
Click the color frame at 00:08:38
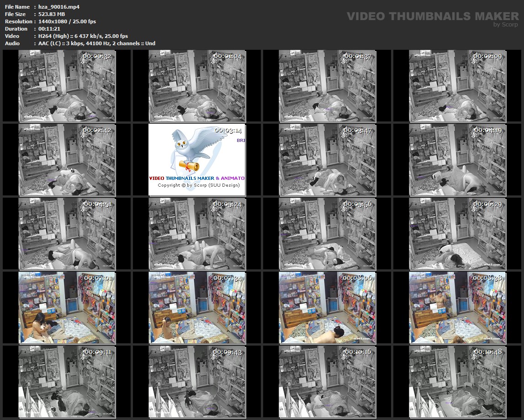point(458,308)
